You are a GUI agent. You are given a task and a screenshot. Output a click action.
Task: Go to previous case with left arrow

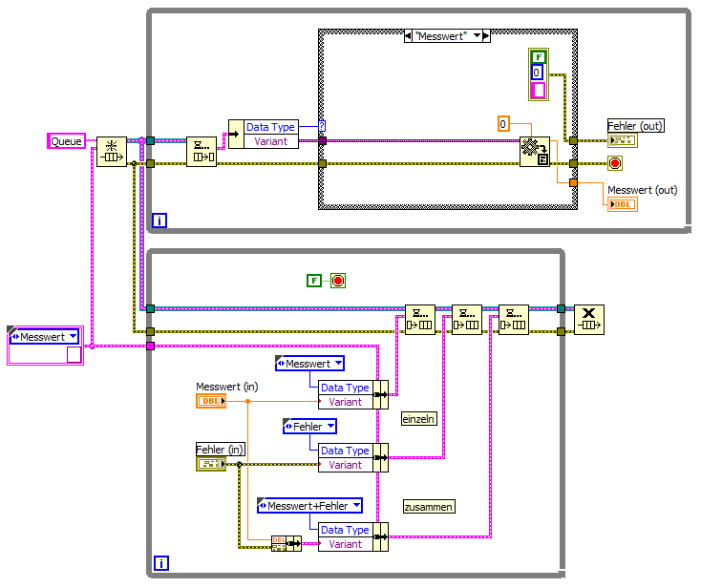(408, 35)
